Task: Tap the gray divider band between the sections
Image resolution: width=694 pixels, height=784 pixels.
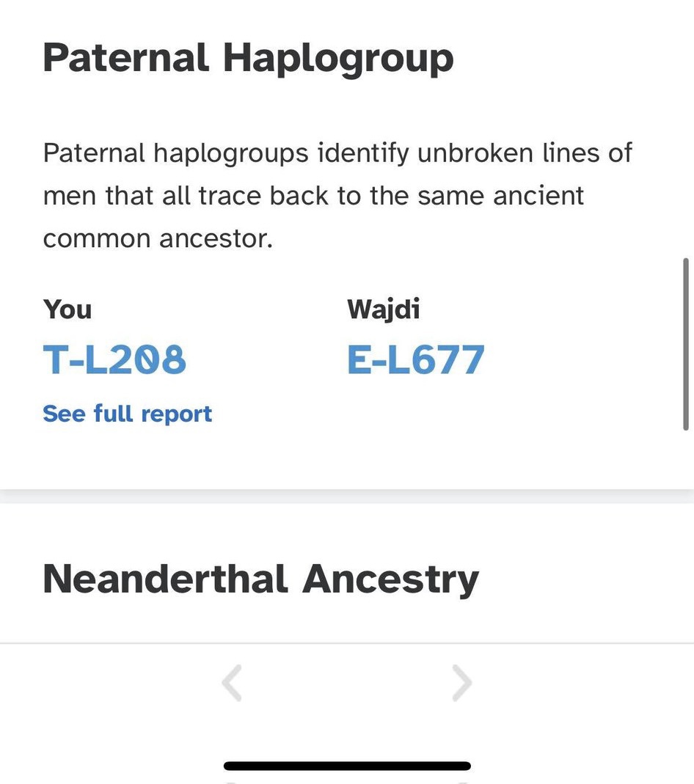Action: 347,496
